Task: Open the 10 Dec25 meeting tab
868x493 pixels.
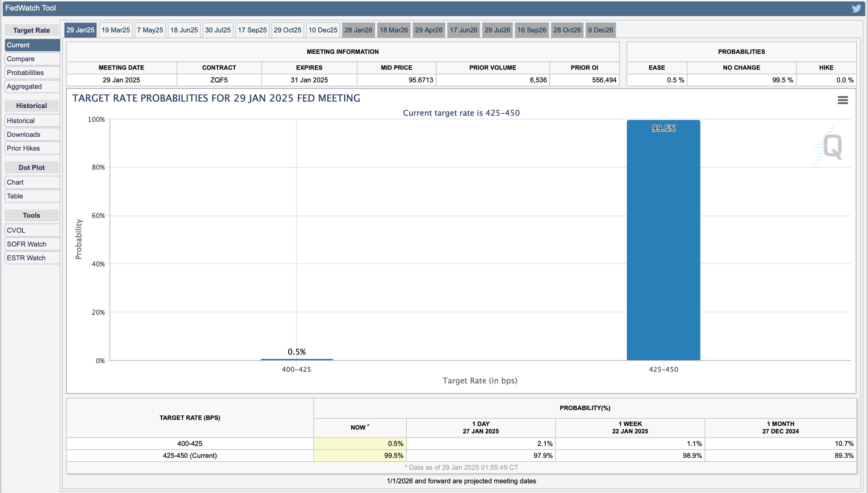Action: [x=323, y=30]
